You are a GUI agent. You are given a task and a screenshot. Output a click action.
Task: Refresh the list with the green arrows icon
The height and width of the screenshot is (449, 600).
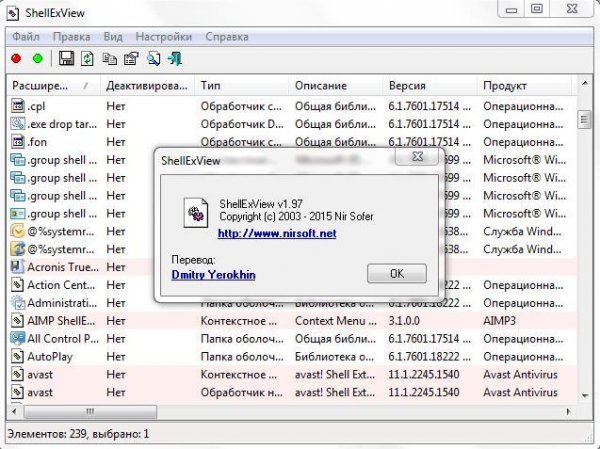pyautogui.click(x=87, y=59)
